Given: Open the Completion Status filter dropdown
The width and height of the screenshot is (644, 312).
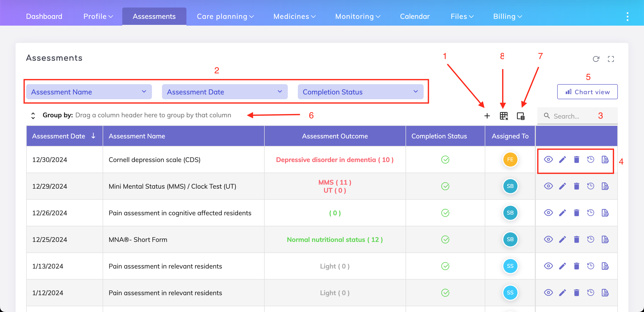Looking at the screenshot, I should coord(360,92).
